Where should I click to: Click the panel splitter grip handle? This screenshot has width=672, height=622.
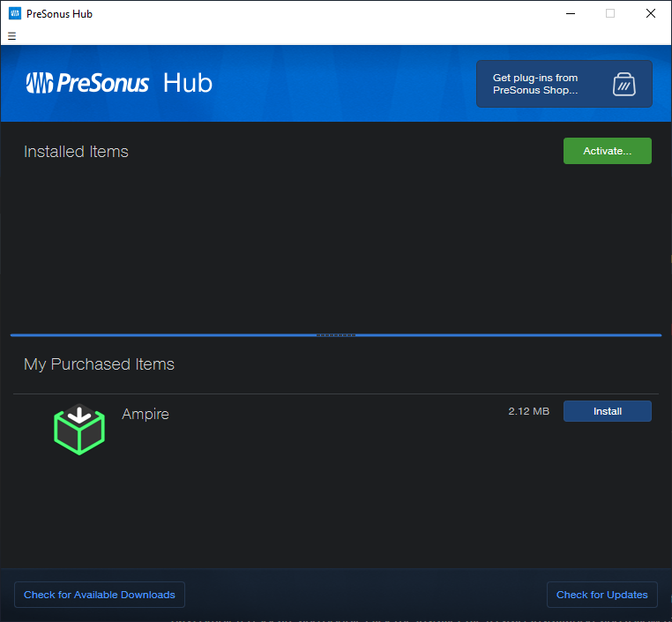click(x=336, y=335)
